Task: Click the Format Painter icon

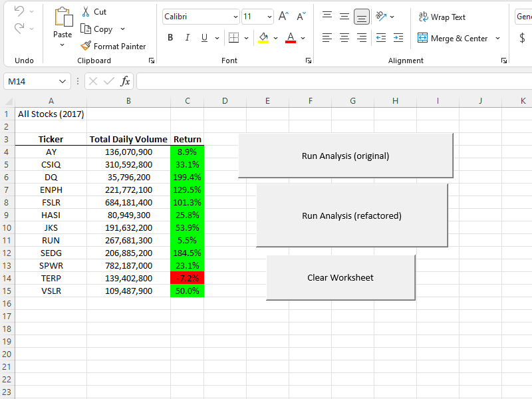Action: [x=86, y=47]
